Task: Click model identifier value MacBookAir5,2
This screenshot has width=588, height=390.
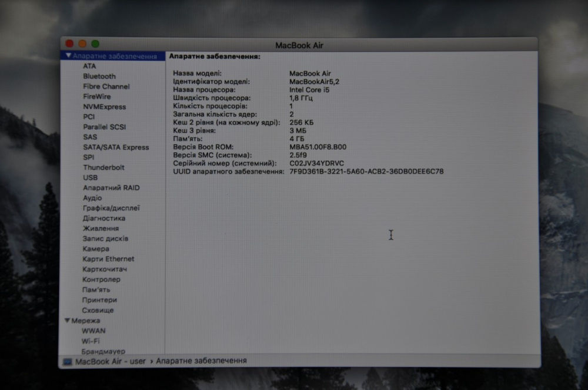Action: coord(314,82)
